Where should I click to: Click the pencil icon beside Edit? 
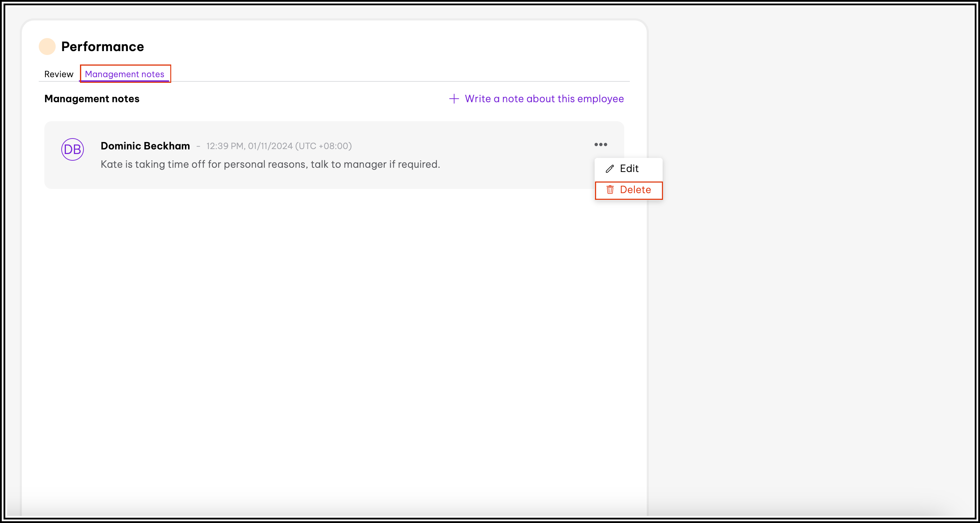(x=610, y=168)
